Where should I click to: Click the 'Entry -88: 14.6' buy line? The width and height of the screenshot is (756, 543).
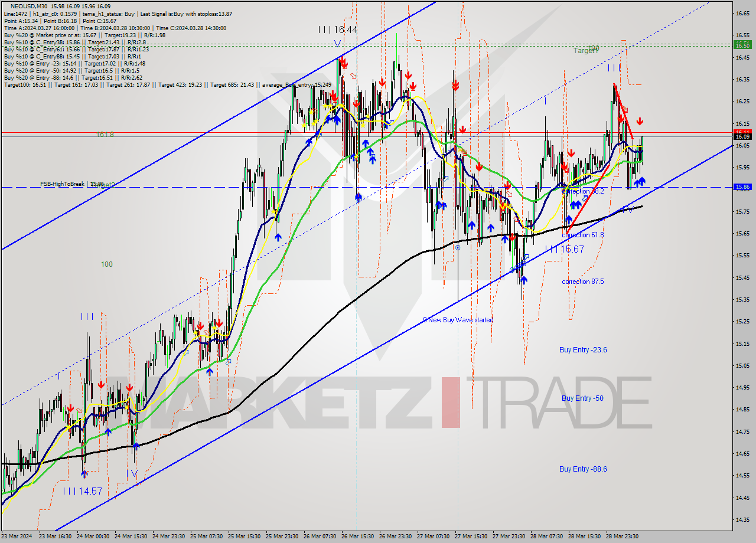coord(73,77)
